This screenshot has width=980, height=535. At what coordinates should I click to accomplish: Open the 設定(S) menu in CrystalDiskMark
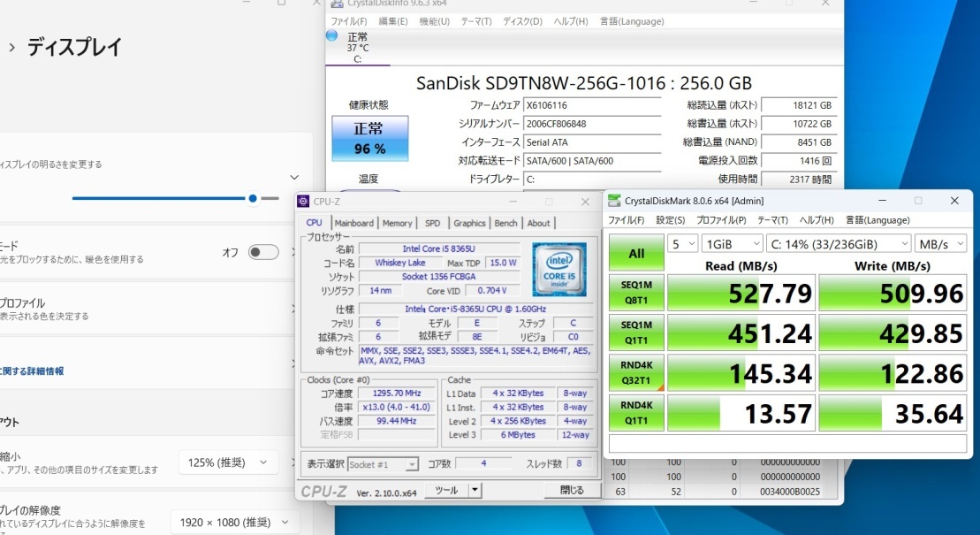pyautogui.click(x=671, y=220)
